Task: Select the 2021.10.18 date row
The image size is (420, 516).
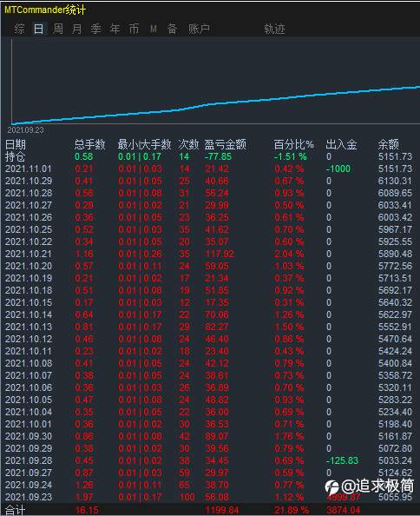Action: point(29,291)
